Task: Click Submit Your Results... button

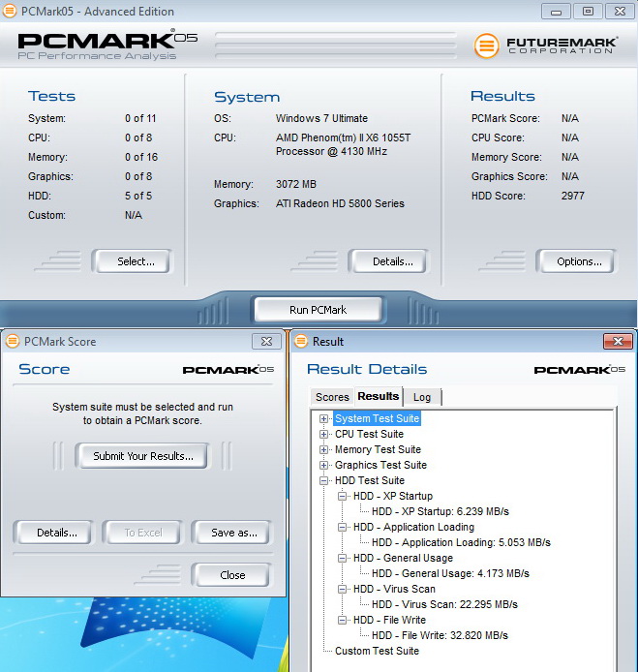Action: click(142, 455)
